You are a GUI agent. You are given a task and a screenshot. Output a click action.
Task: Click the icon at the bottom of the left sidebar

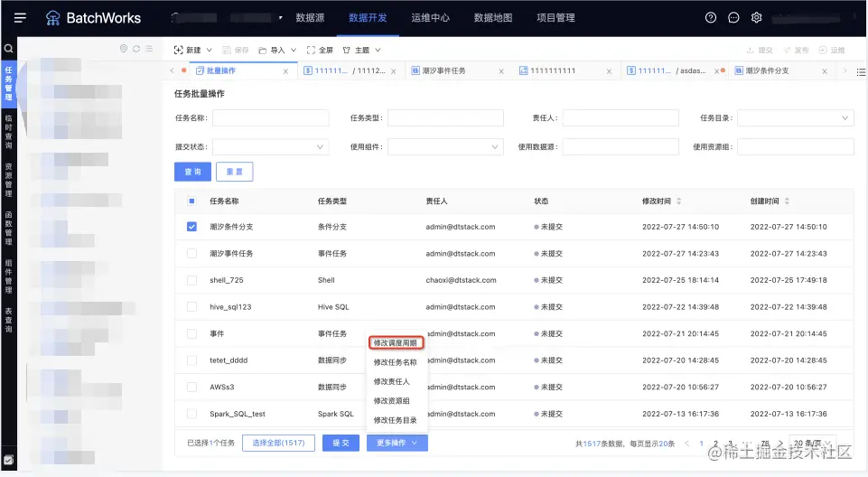point(8,460)
